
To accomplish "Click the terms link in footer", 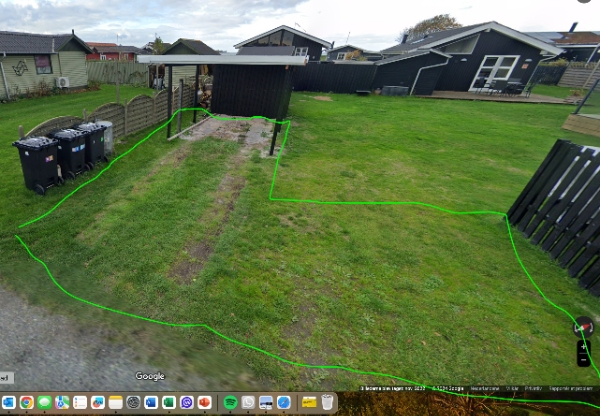I will 512,388.
